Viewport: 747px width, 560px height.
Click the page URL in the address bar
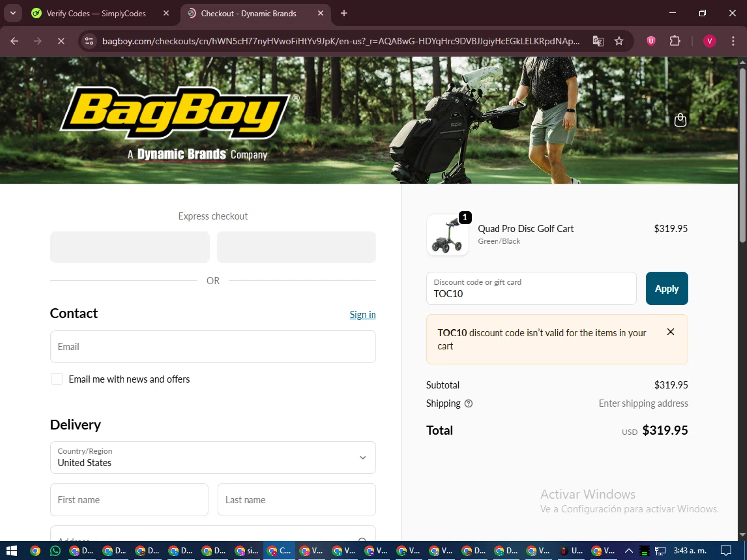(x=341, y=41)
